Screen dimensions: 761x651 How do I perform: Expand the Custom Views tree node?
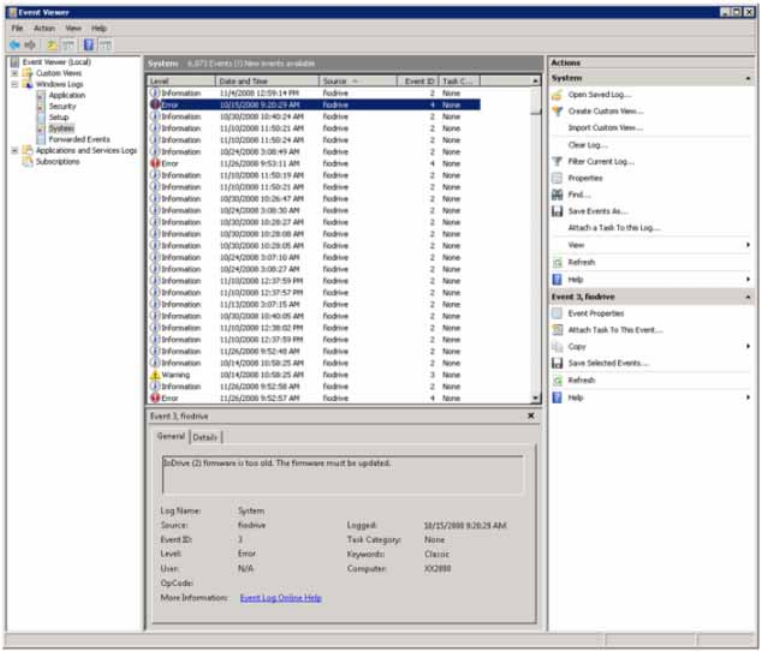click(14, 73)
